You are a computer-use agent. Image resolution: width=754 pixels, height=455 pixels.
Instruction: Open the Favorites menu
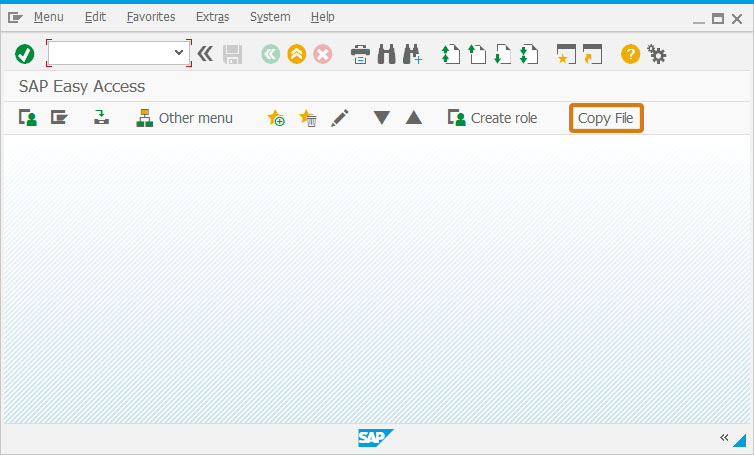coord(151,17)
